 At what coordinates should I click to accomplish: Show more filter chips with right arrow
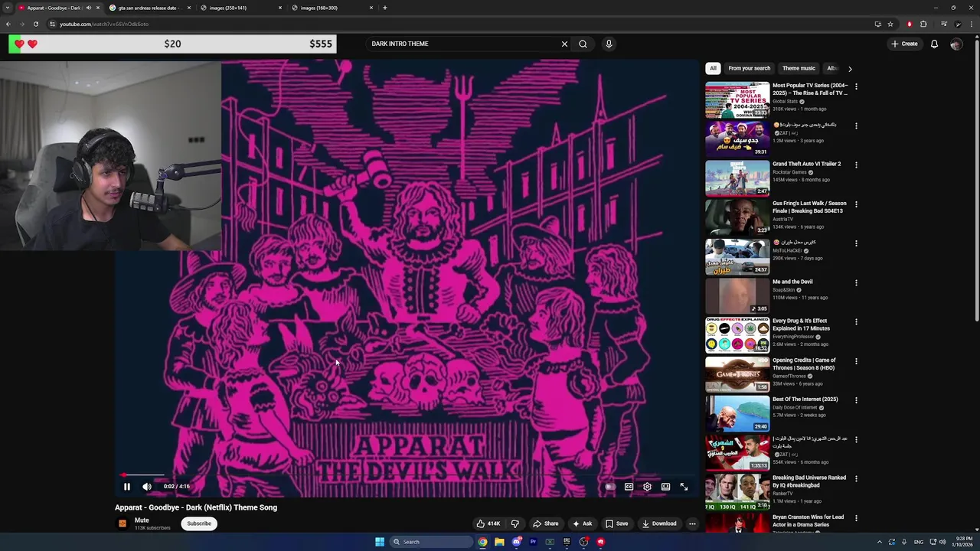click(x=850, y=69)
